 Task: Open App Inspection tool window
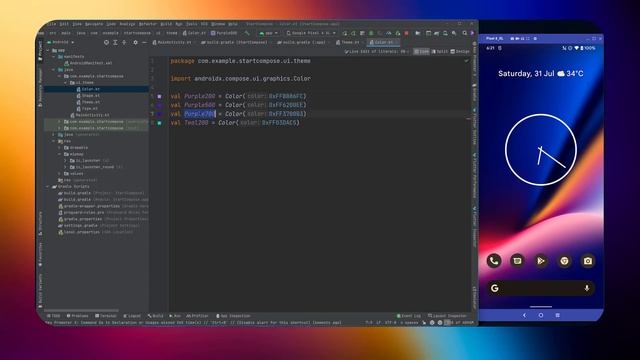233,316
